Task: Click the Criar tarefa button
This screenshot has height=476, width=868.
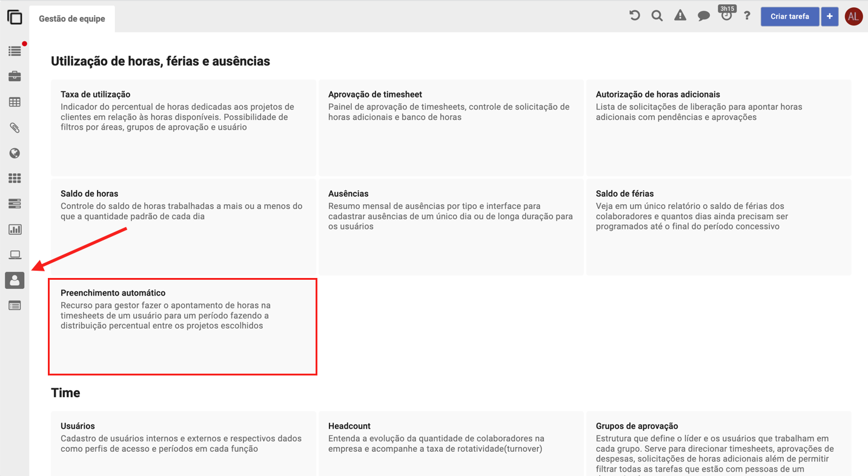Action: click(789, 16)
